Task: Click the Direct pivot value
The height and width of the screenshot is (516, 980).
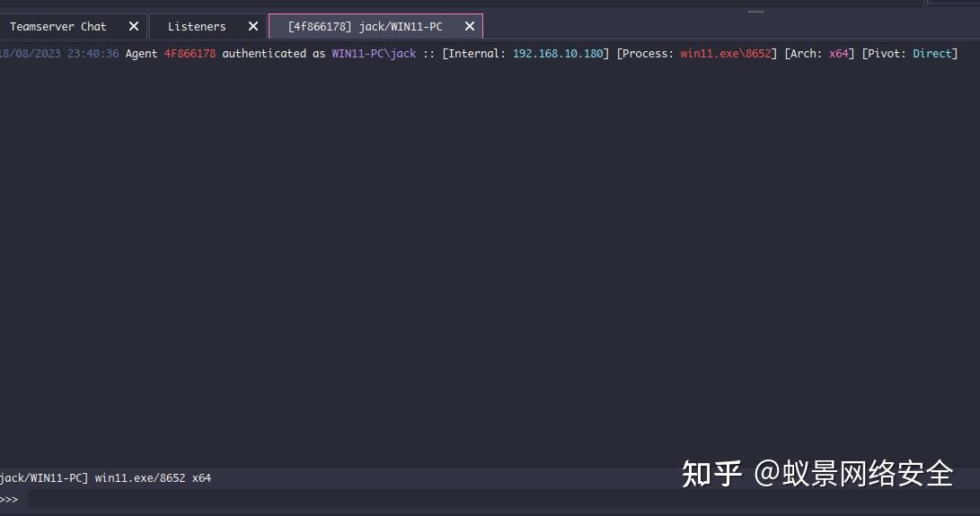Action: click(932, 54)
